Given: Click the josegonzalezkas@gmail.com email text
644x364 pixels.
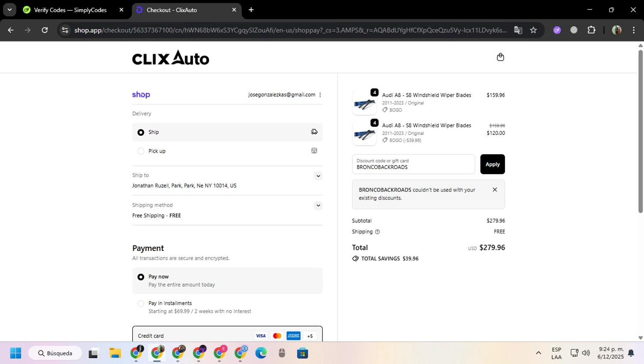Looking at the screenshot, I should (282, 95).
